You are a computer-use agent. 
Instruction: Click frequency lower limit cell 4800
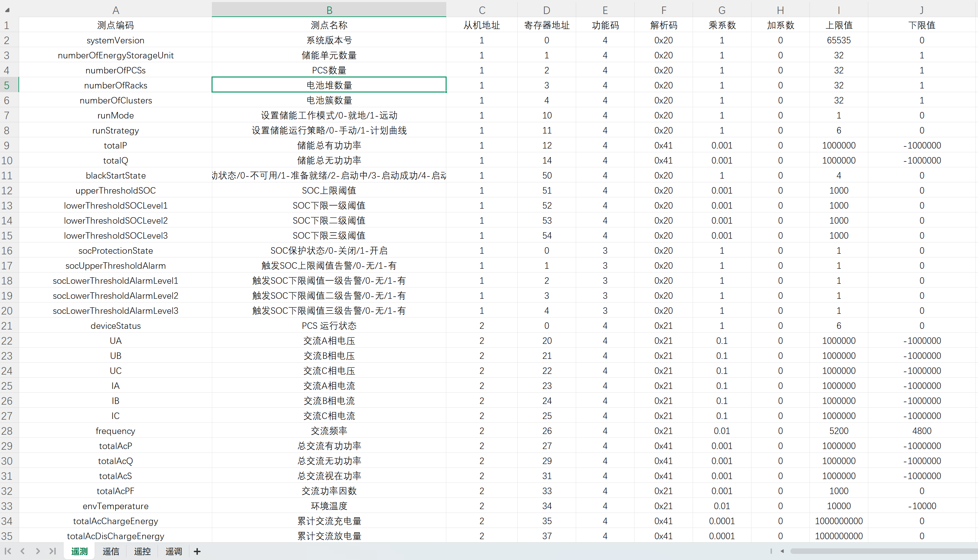click(921, 431)
